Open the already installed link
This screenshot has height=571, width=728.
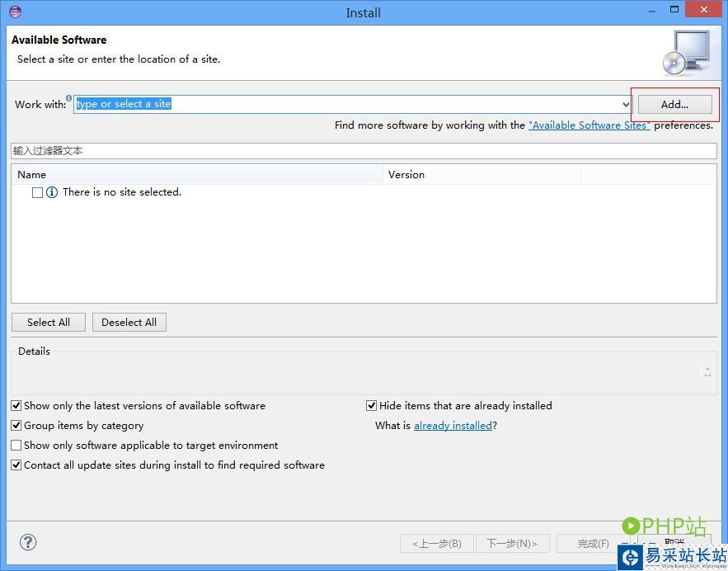[453, 426]
